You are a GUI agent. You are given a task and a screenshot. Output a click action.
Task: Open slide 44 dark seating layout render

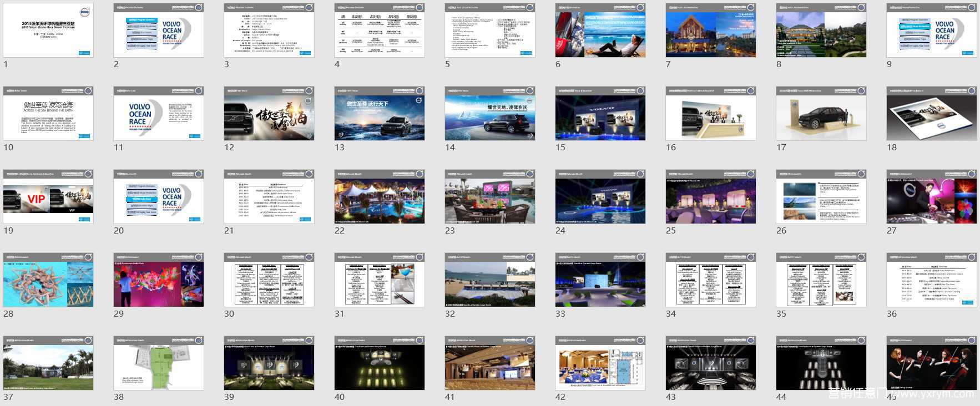click(821, 363)
